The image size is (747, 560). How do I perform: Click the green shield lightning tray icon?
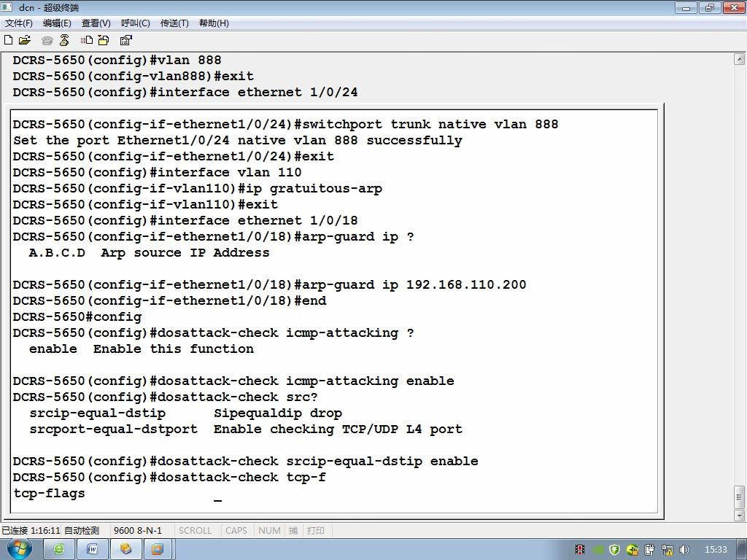click(614, 550)
